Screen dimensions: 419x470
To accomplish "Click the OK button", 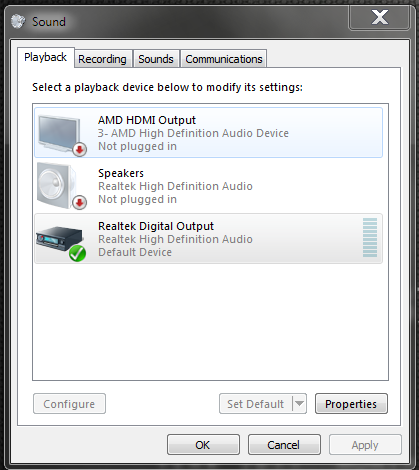I will tap(203, 445).
